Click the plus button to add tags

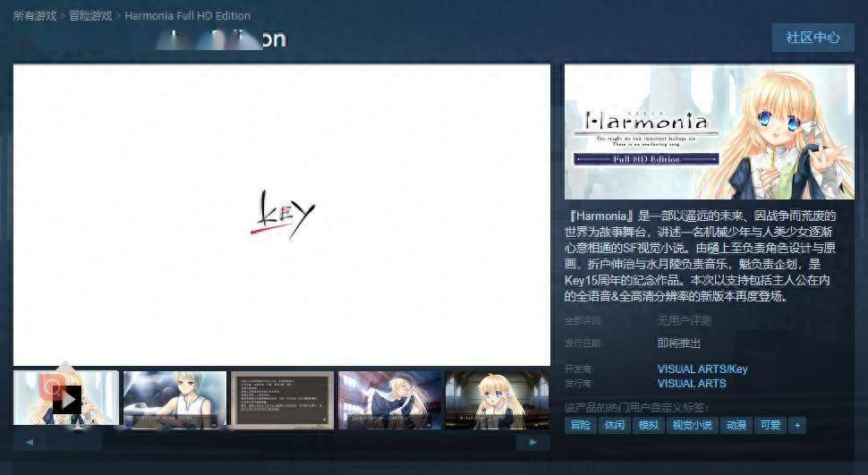(x=797, y=425)
